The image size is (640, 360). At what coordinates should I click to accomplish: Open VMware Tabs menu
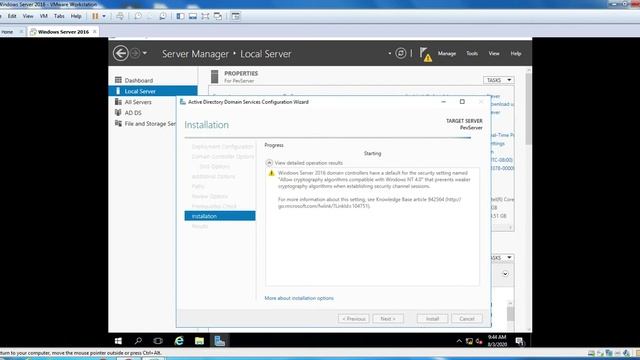(x=59, y=16)
